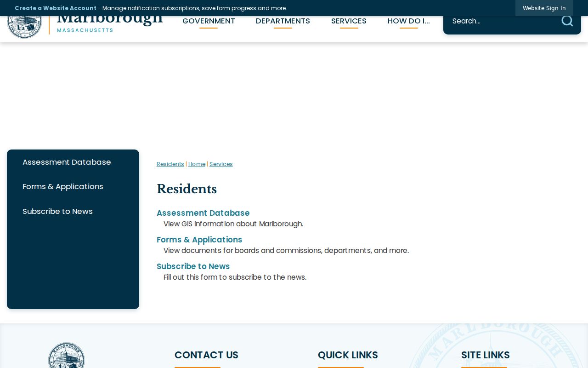This screenshot has width=588, height=368.
Task: Open Assessment Database heading link in main content
Action: point(203,213)
